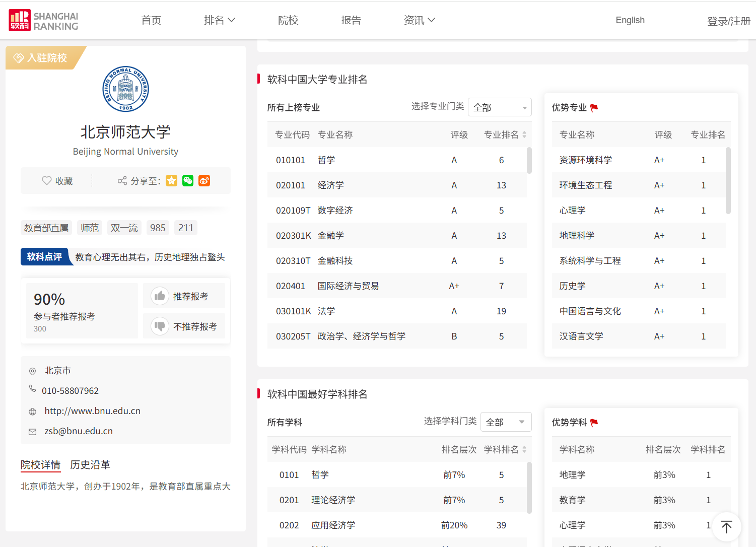Image resolution: width=756 pixels, height=547 pixels.
Task: Open the www.bnu.edu.cn website link
Action: click(x=93, y=411)
